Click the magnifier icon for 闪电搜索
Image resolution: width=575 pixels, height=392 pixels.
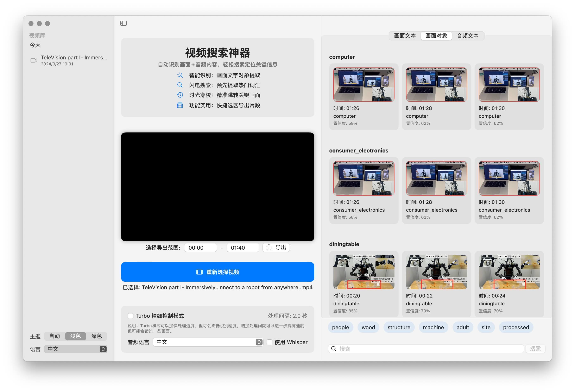tap(180, 85)
